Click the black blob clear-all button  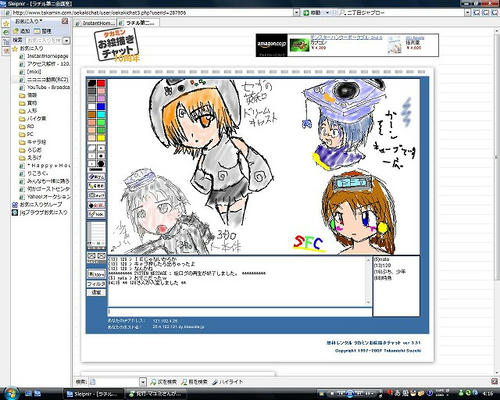(96, 205)
